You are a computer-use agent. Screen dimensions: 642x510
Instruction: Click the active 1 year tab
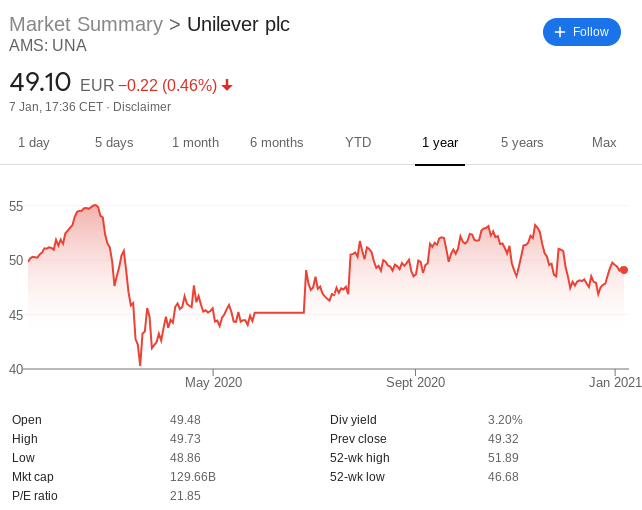[x=440, y=142]
